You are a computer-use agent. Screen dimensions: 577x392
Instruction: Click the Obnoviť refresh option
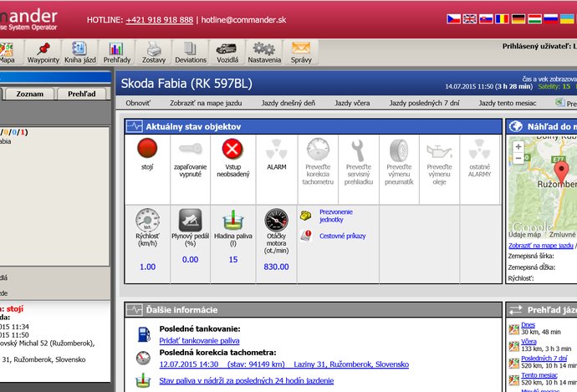click(x=138, y=103)
